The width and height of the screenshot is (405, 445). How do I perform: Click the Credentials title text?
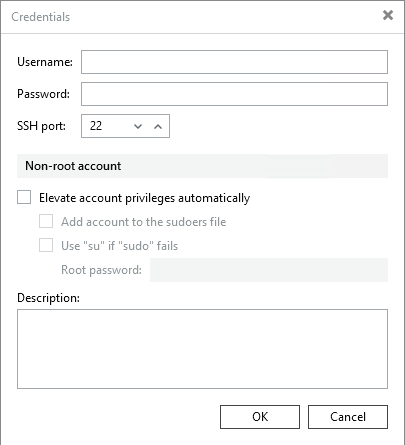41,17
